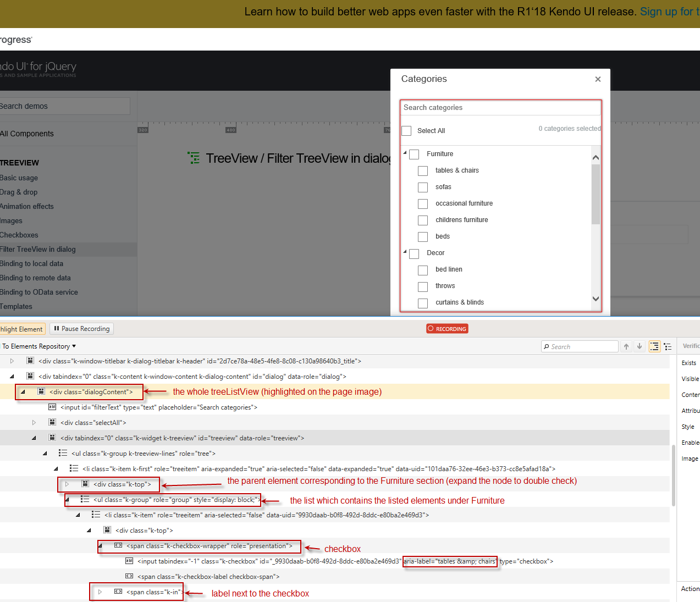Click the highlighted indented tree view icon
700x602 pixels.
pos(654,346)
